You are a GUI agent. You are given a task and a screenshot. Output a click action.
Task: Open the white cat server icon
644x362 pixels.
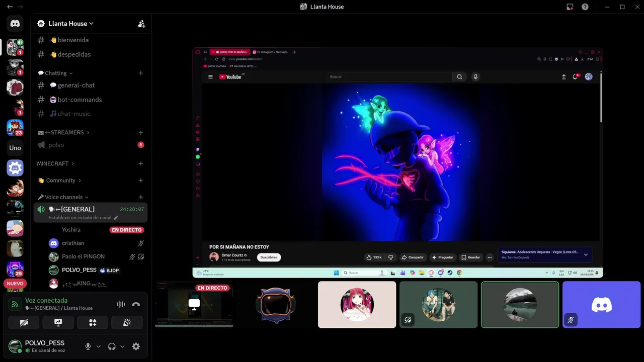coord(15,248)
